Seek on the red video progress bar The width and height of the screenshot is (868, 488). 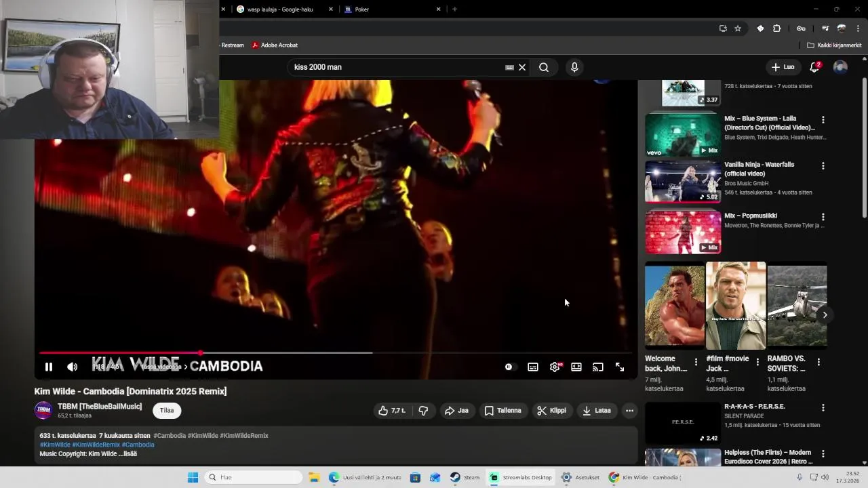335,353
